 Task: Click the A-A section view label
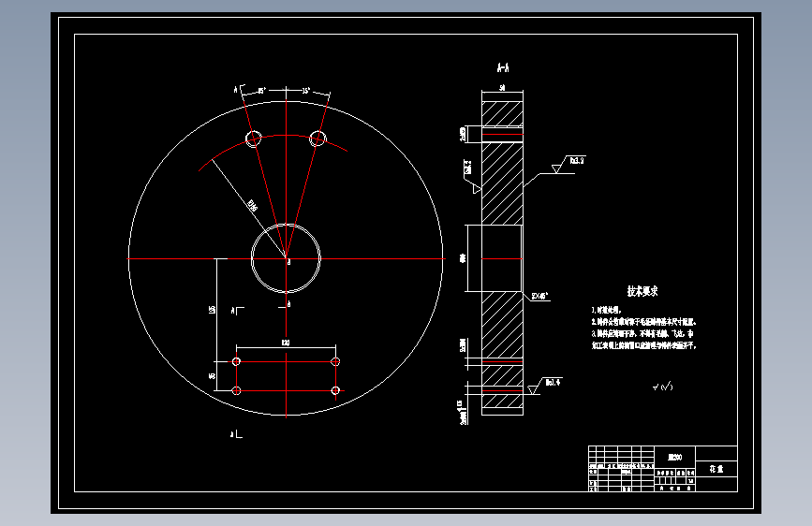click(x=503, y=67)
